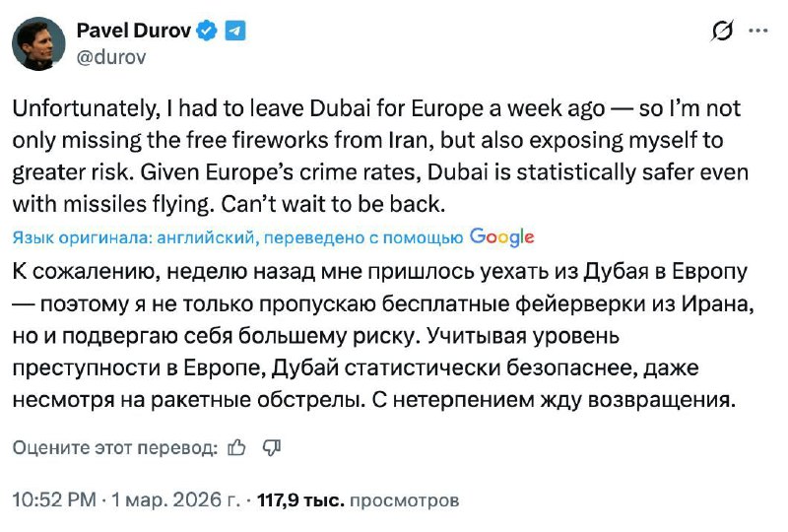Click the blue verified checkmark badge

(208, 31)
